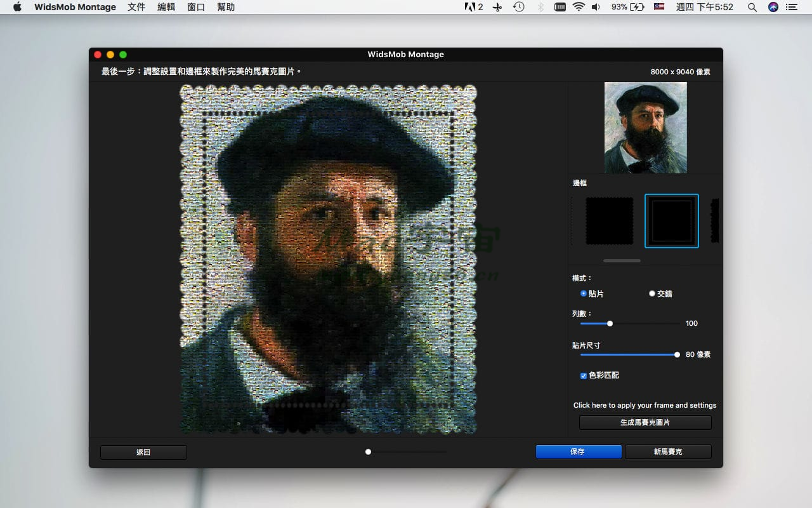Click the volume speaker icon
This screenshot has height=508, width=812.
595,7
